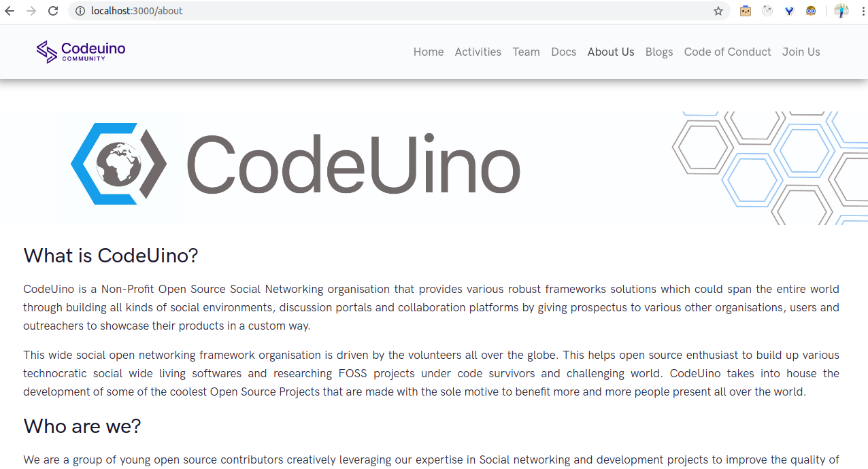Open the blue Y extension icon
Screen dimensions: 868x469
coord(789,11)
